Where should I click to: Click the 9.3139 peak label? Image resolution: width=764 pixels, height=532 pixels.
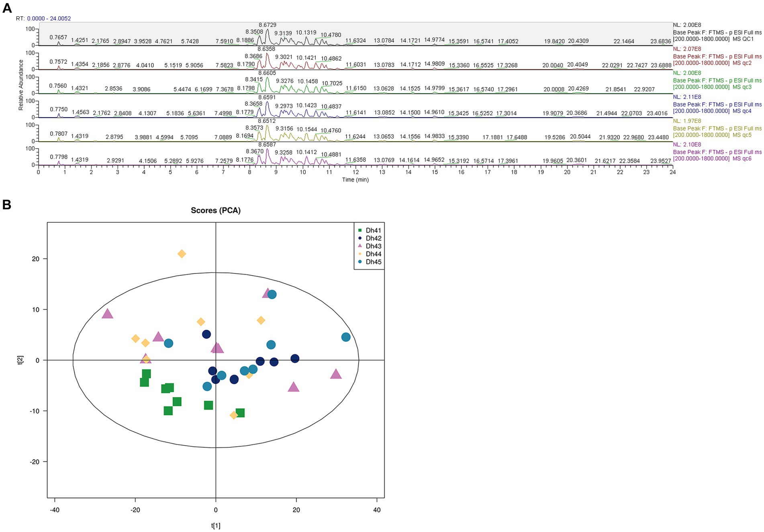coord(283,33)
